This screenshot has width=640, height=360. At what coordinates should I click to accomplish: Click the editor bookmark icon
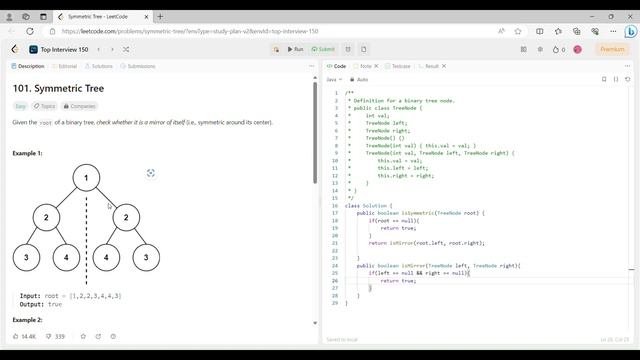pos(604,80)
